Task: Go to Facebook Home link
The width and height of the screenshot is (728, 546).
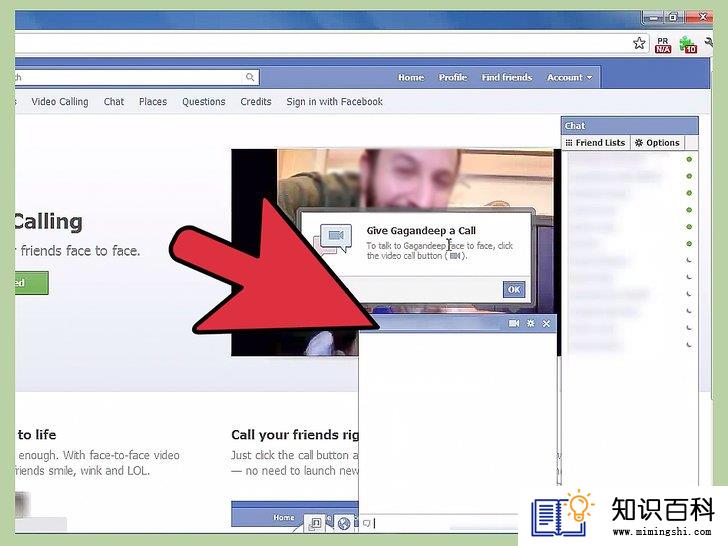Action: (411, 78)
